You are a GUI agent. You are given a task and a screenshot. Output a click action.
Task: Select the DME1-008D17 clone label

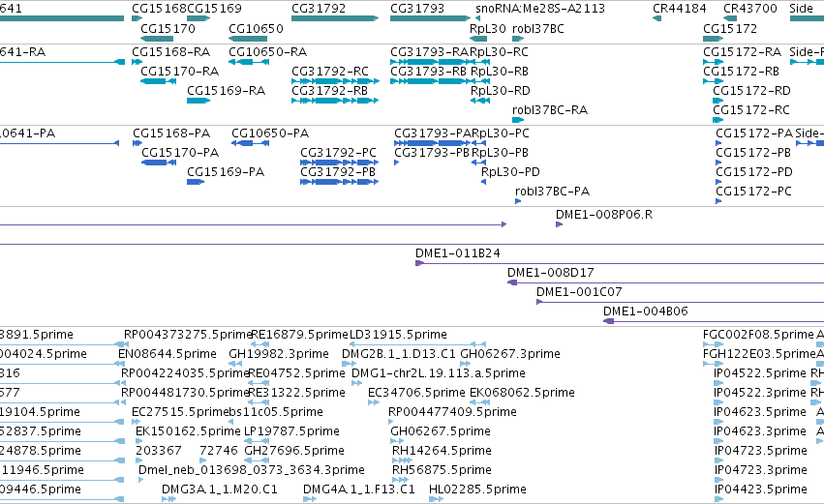tap(551, 273)
